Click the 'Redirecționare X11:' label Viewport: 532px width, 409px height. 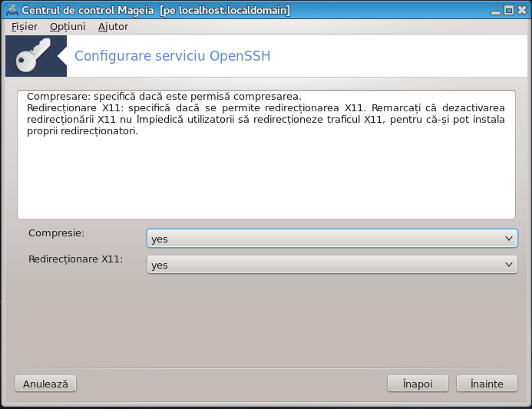click(x=76, y=259)
